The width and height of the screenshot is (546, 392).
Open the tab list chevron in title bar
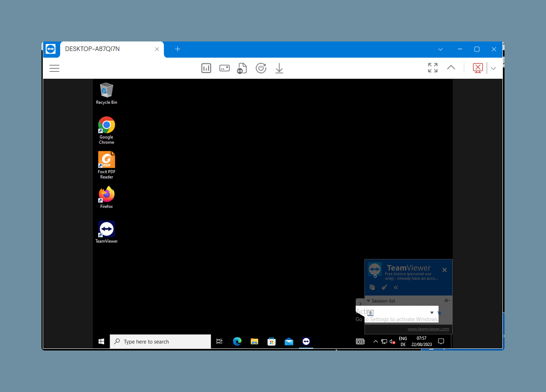point(440,49)
